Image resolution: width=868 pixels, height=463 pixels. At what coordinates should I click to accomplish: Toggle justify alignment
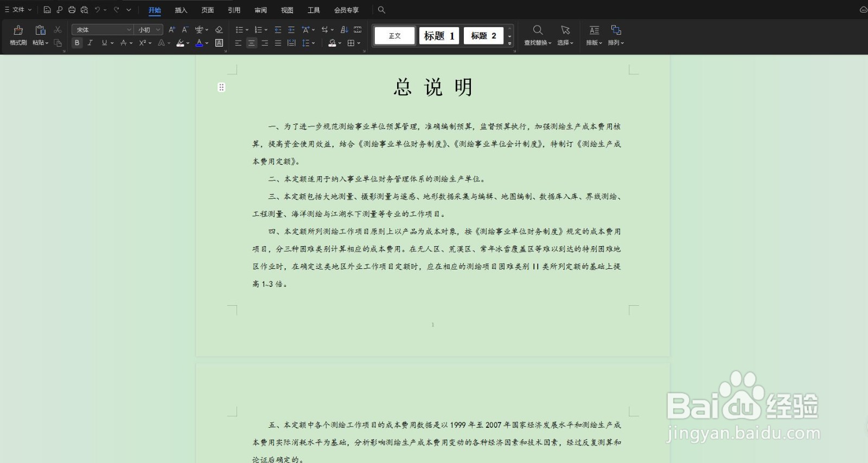pos(278,43)
